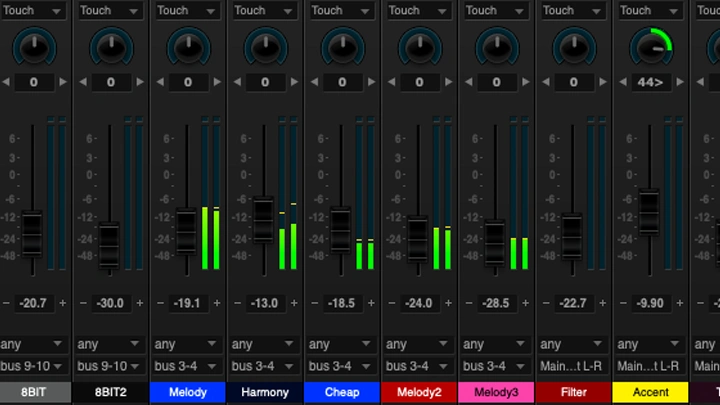Click the pan knob on Harmony channel
Viewport: 720px width, 405px height.
tap(265, 47)
